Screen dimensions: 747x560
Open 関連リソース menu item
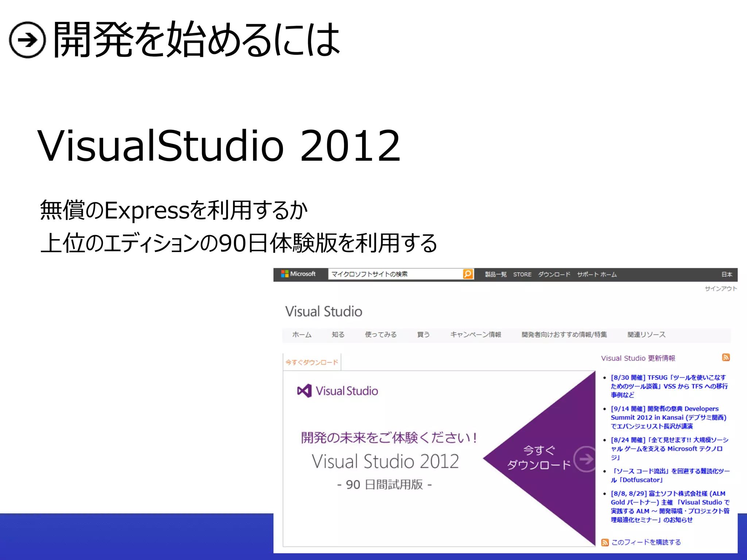coord(646,335)
